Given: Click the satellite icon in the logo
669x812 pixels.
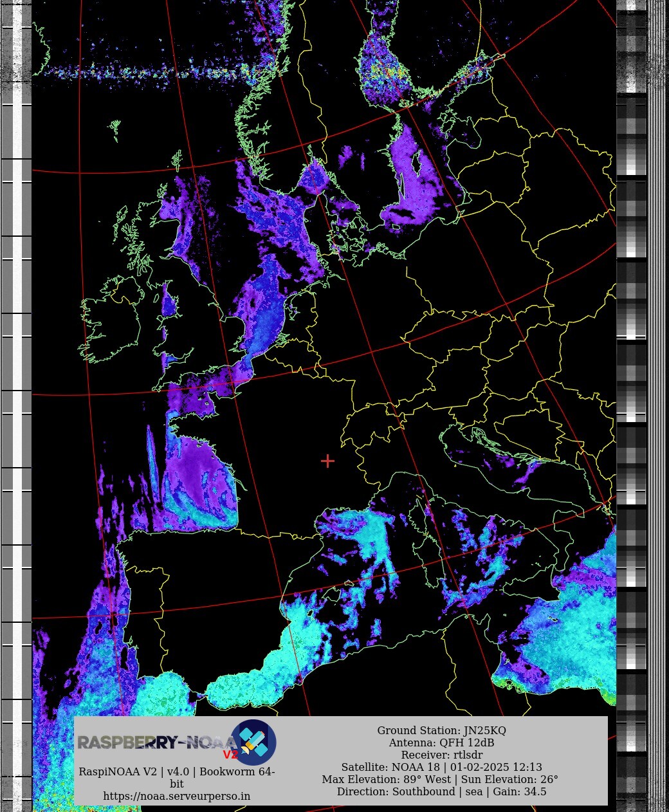Looking at the screenshot, I should 254,742.
